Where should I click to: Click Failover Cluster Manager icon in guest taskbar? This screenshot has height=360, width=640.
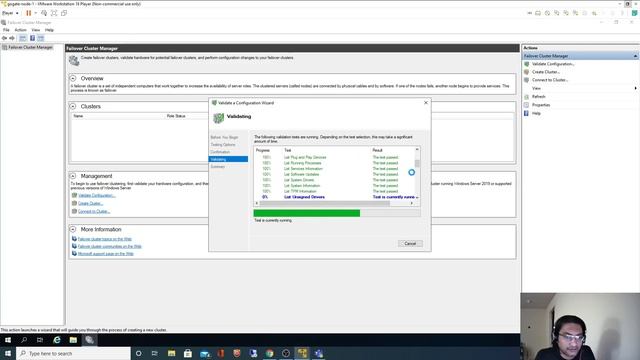pyautogui.click(x=89, y=340)
